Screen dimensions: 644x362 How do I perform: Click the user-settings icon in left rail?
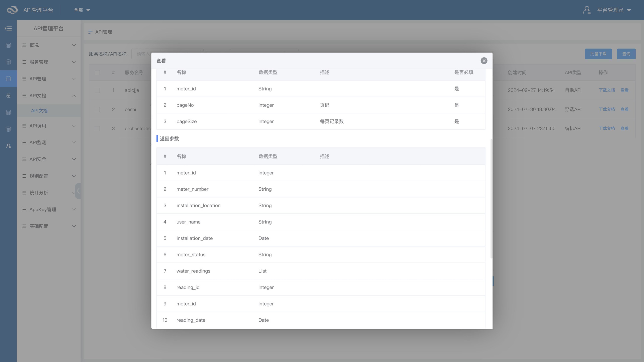(8, 146)
